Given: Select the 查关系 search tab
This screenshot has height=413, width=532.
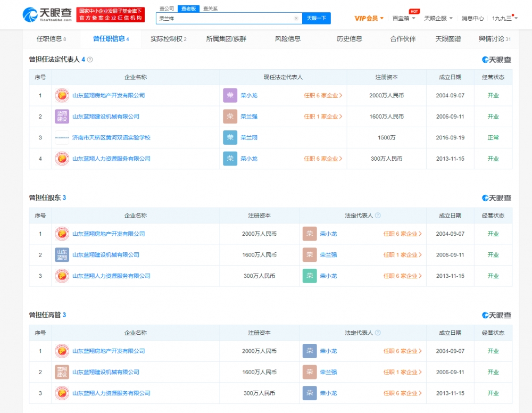Looking at the screenshot, I should pyautogui.click(x=210, y=9).
